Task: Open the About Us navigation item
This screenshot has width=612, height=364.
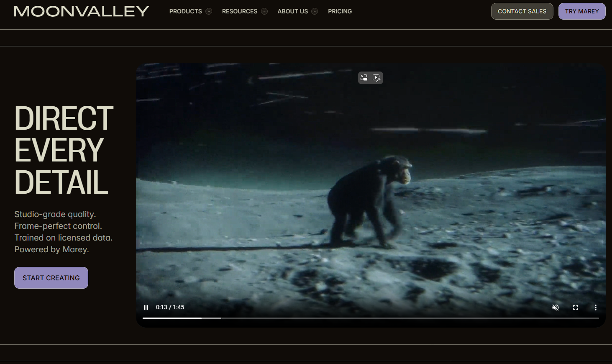Action: pos(293,11)
